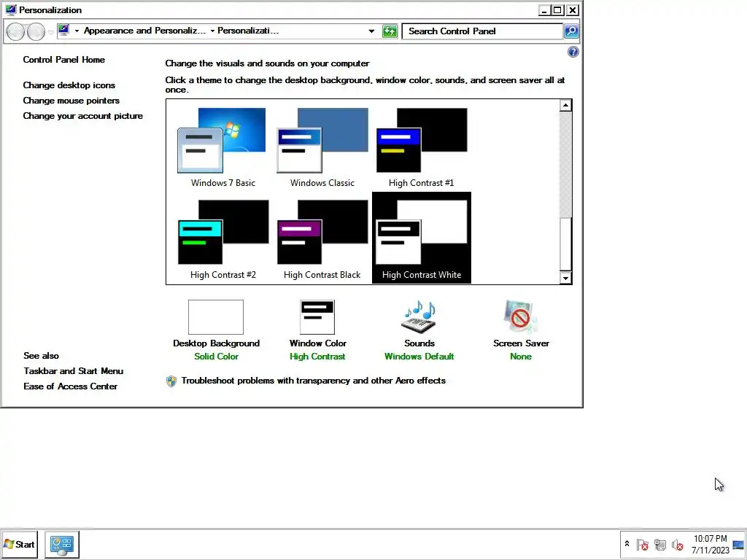Click the None link under Screen Saver
The image size is (747, 560).
[521, 357]
